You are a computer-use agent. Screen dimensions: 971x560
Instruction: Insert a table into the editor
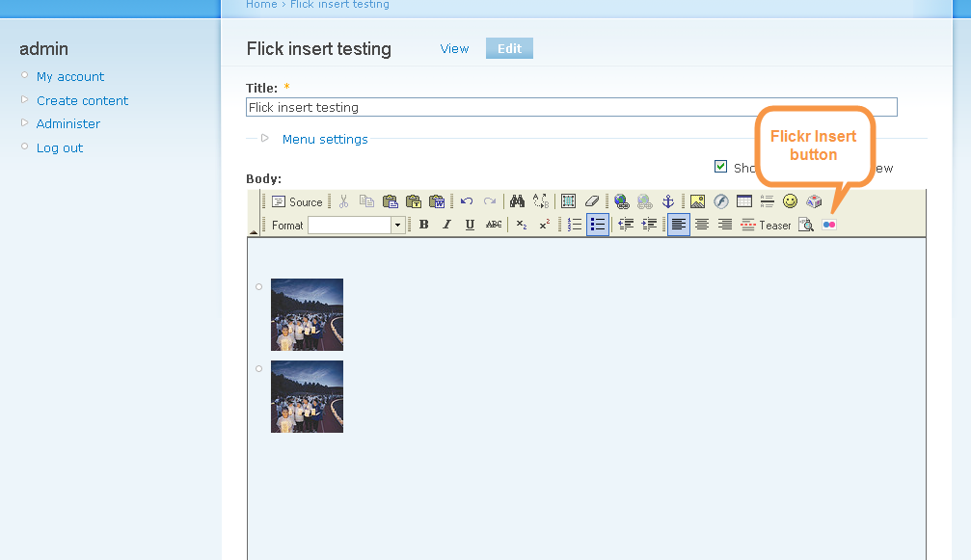click(743, 201)
